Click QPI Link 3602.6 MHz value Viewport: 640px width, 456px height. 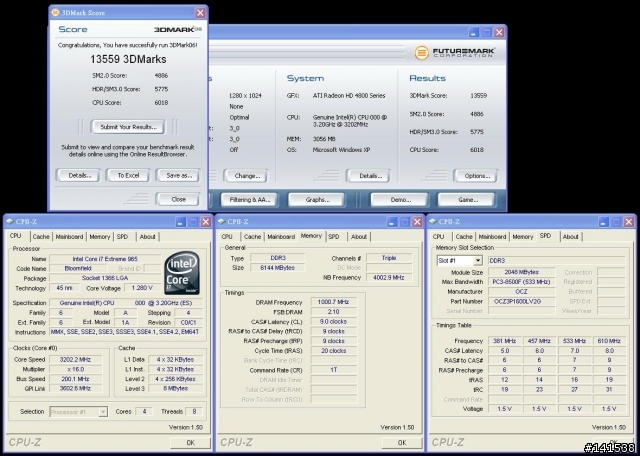click(75, 389)
